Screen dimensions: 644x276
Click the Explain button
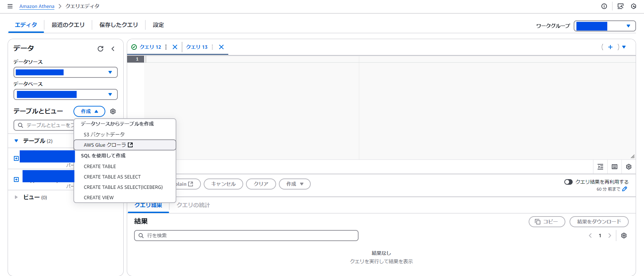point(188,184)
